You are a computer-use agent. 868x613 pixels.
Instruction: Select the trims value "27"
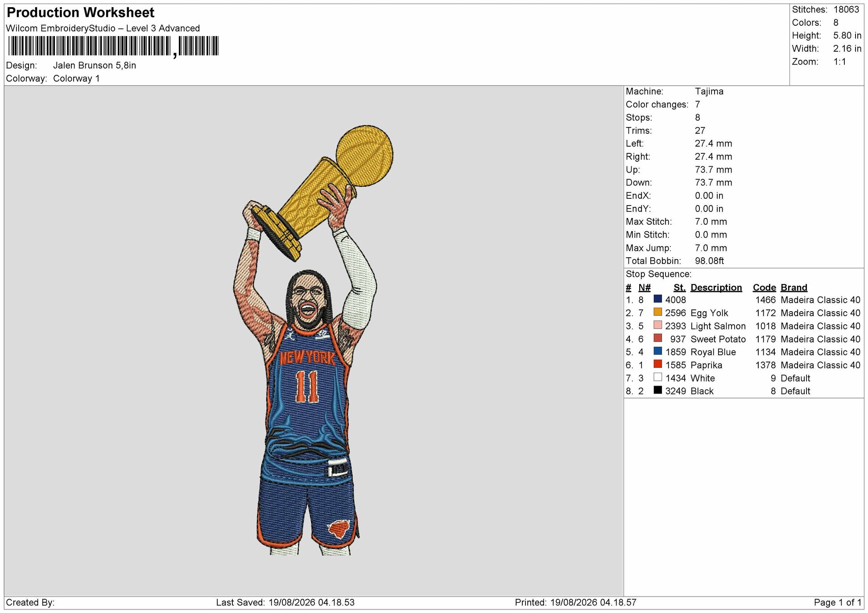700,131
